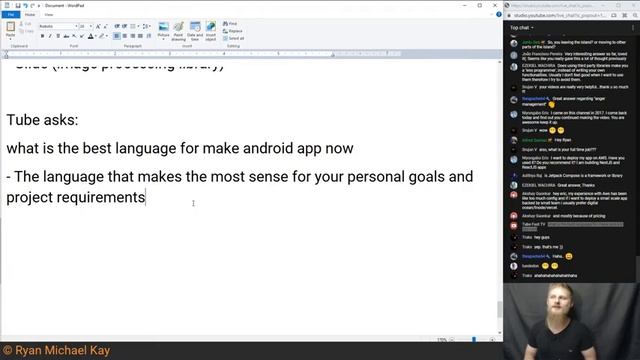Image resolution: width=640 pixels, height=360 pixels.
Task: Grow the font size
Action: tap(98, 26)
